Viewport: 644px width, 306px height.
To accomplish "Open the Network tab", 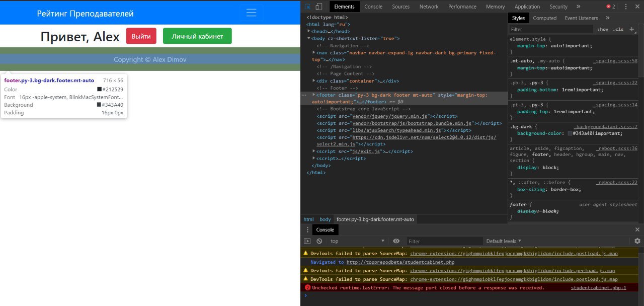I will 429,7.
